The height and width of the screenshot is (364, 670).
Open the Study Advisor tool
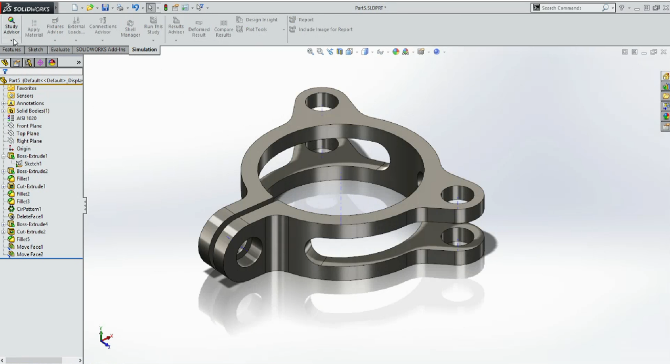click(11, 26)
